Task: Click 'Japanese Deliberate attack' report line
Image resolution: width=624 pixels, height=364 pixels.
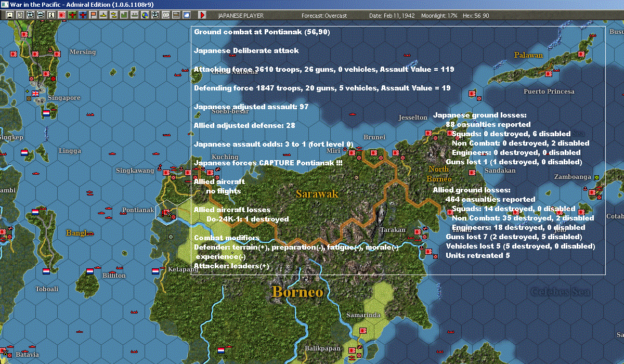Action: tap(246, 51)
